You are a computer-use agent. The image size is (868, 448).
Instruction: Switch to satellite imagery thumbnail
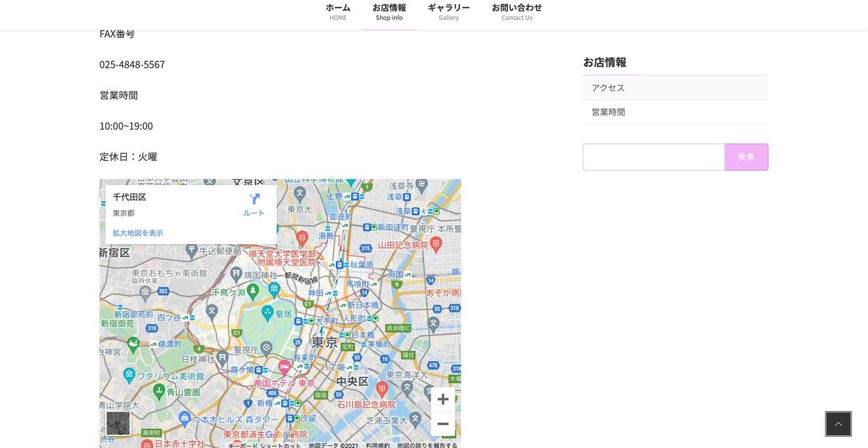tap(118, 423)
